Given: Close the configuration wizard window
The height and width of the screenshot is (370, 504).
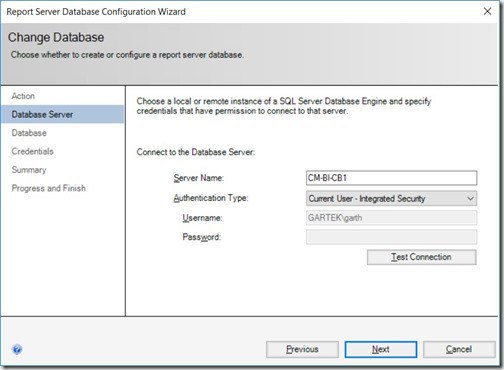Looking at the screenshot, I should point(487,11).
